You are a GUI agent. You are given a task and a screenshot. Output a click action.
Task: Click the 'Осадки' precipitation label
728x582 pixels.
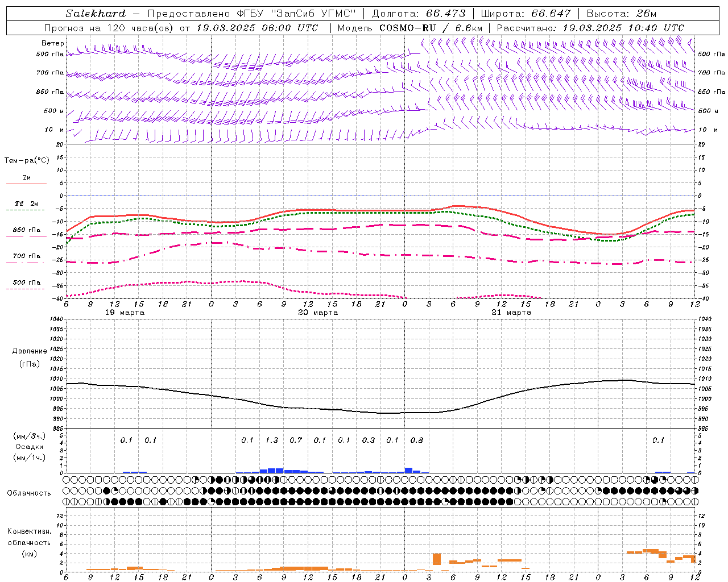click(30, 447)
